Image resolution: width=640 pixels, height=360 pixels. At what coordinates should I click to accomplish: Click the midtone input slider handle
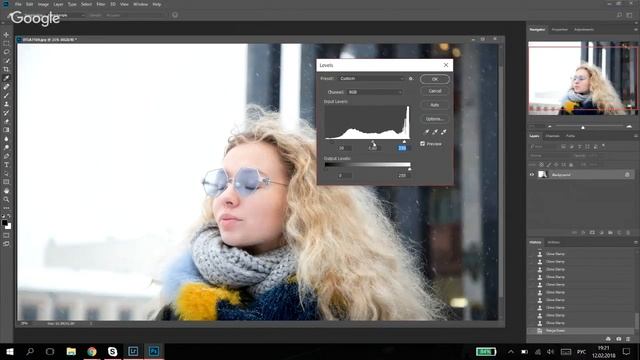coord(373,143)
